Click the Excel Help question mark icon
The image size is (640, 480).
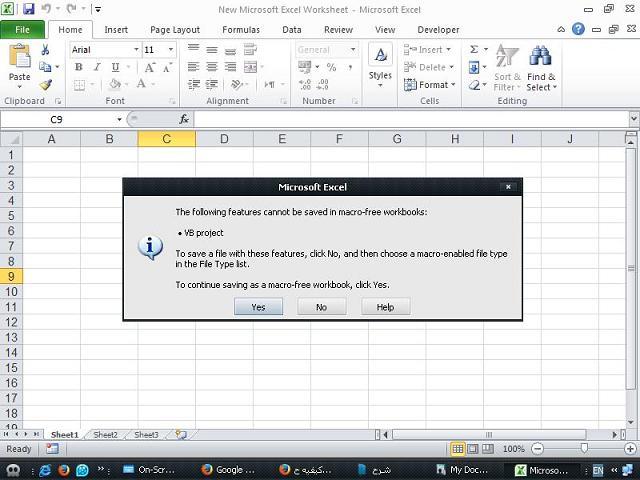[578, 29]
